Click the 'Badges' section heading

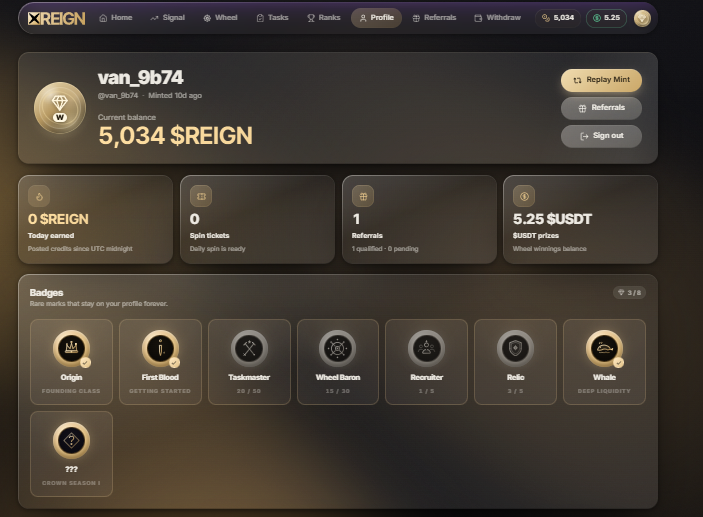[46, 292]
